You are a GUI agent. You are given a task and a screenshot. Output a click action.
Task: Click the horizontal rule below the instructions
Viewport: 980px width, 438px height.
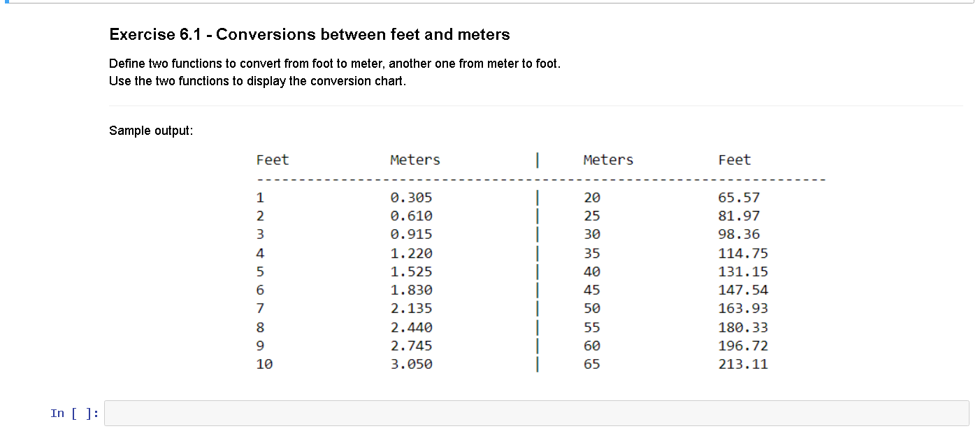pyautogui.click(x=489, y=106)
